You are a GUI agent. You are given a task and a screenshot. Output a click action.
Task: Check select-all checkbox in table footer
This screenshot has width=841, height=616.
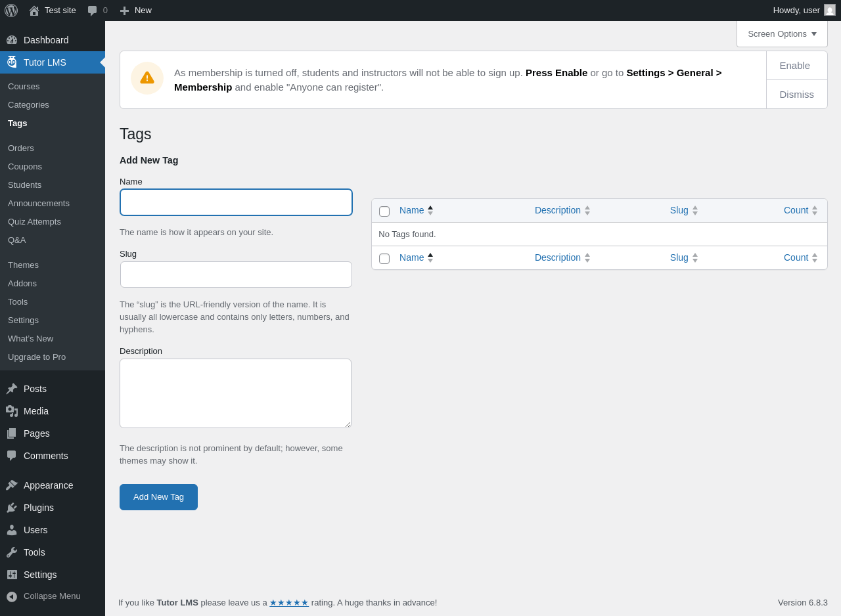[x=384, y=259]
